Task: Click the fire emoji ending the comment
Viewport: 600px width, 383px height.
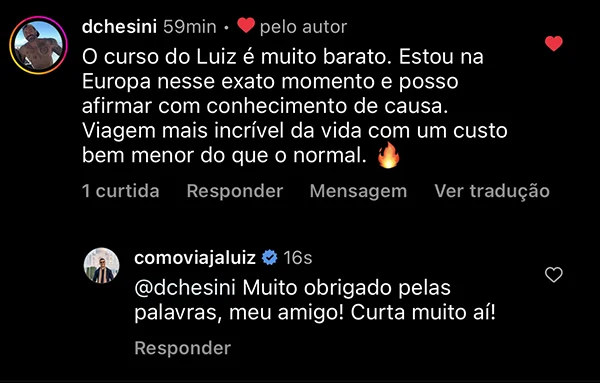Action: click(388, 155)
